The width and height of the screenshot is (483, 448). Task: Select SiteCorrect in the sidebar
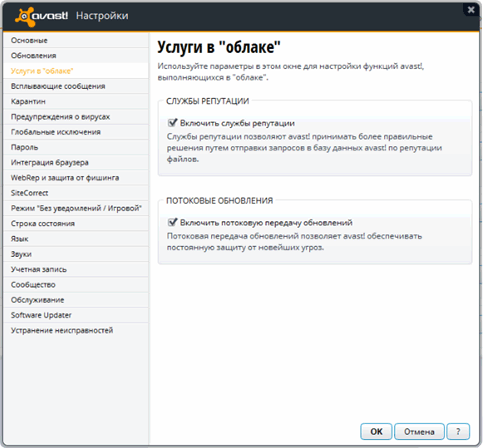click(x=76, y=193)
